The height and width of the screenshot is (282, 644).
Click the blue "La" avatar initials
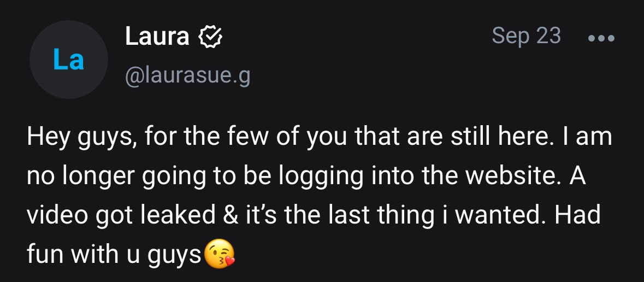click(x=69, y=60)
